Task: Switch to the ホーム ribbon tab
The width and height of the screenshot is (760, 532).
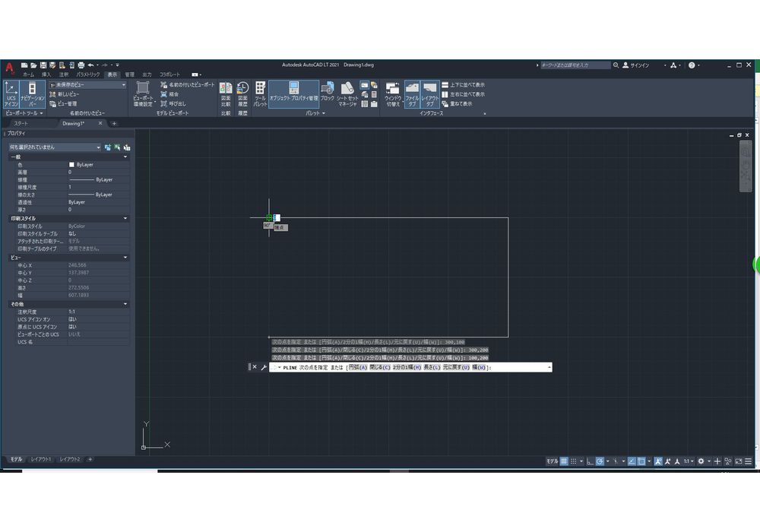Action: point(28,74)
